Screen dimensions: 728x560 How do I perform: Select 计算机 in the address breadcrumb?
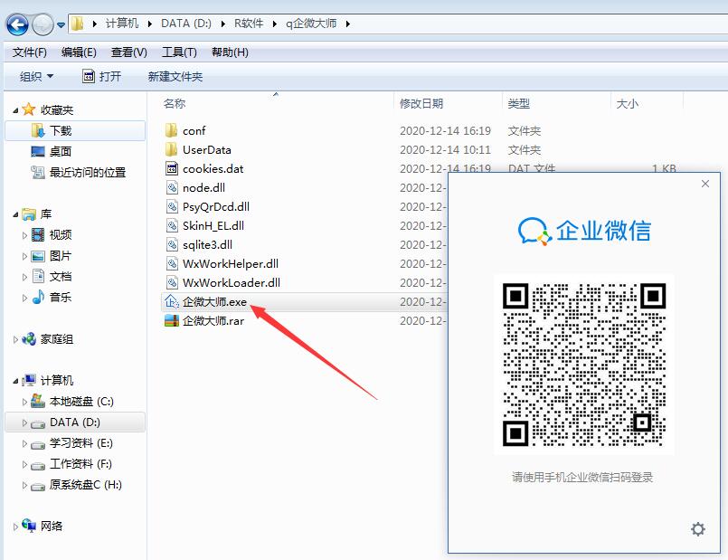[122, 24]
